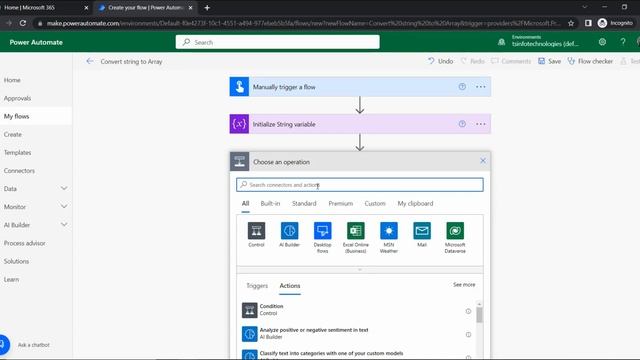Open the Microsoft Dataverse connector
The image size is (640, 360).
click(x=455, y=231)
